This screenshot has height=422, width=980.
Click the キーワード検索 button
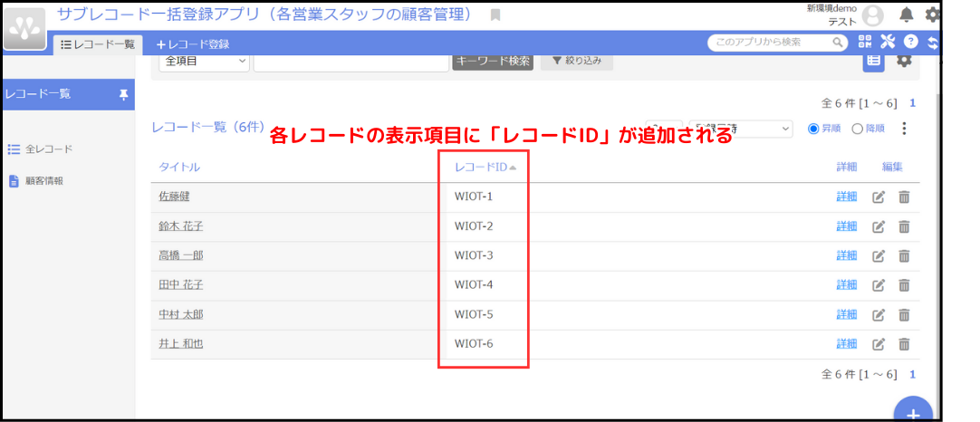[493, 62]
